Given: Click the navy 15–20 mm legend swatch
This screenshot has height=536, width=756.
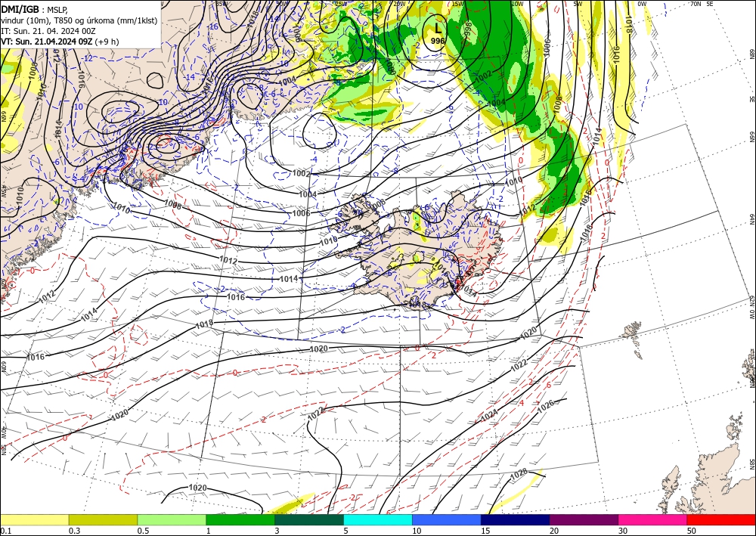Looking at the screenshot, I should click(516, 519).
